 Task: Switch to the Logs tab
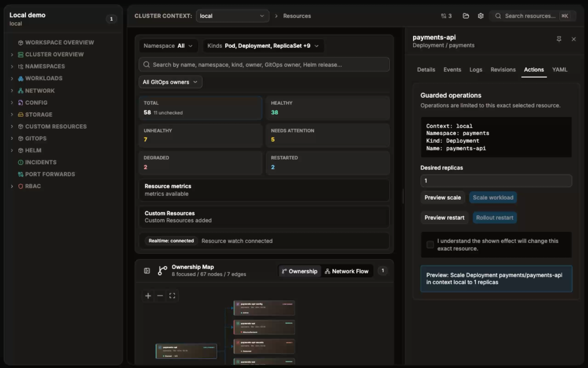coord(476,70)
